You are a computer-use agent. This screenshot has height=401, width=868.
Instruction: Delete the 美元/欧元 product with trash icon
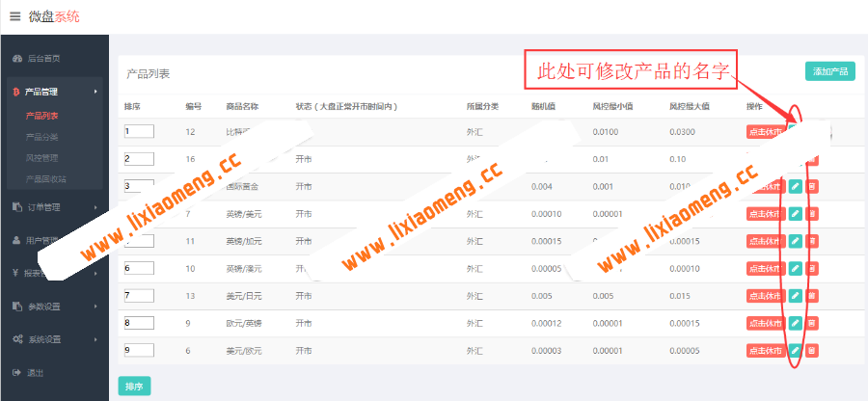pos(811,350)
